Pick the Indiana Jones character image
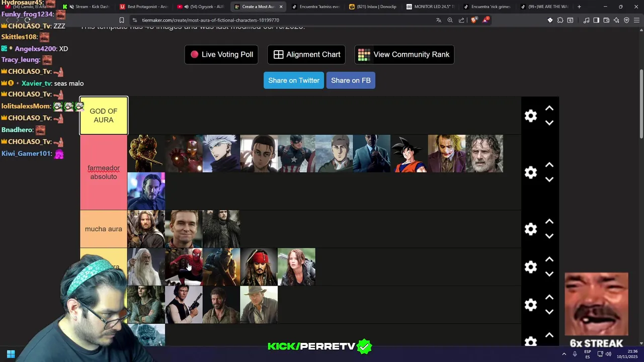This screenshot has height=362, width=644. pyautogui.click(x=259, y=304)
